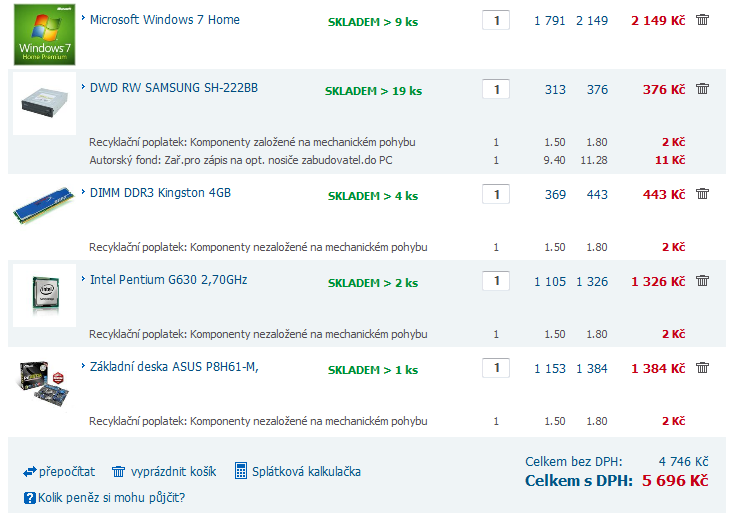The height and width of the screenshot is (513, 733).
Task: Click the 1 384 Kč red price
Action: [x=658, y=368]
